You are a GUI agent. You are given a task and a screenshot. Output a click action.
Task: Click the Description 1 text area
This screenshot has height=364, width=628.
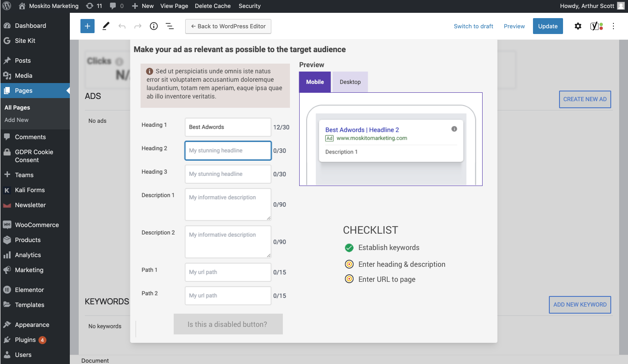pos(228,205)
